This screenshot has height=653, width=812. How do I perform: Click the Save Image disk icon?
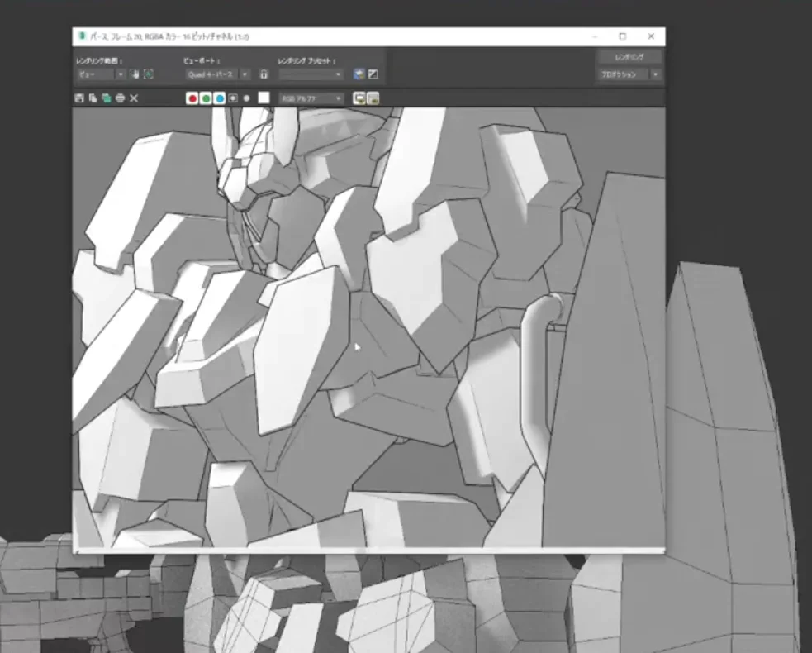tap(79, 98)
